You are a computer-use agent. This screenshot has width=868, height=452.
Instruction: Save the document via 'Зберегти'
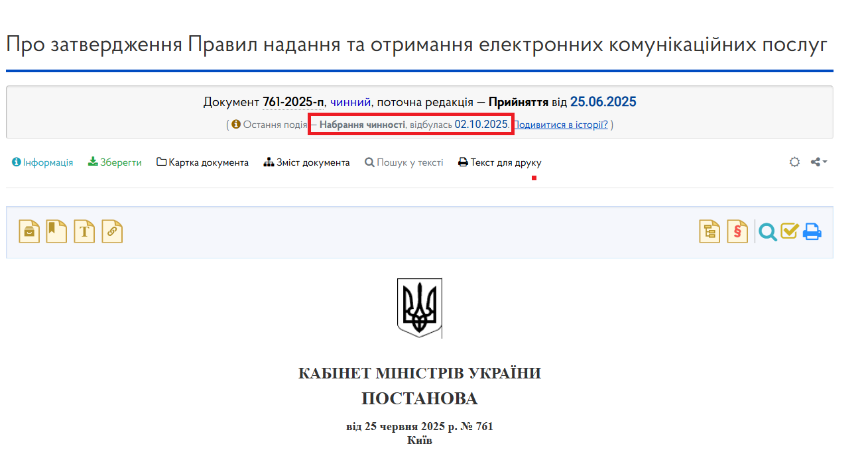[114, 161]
